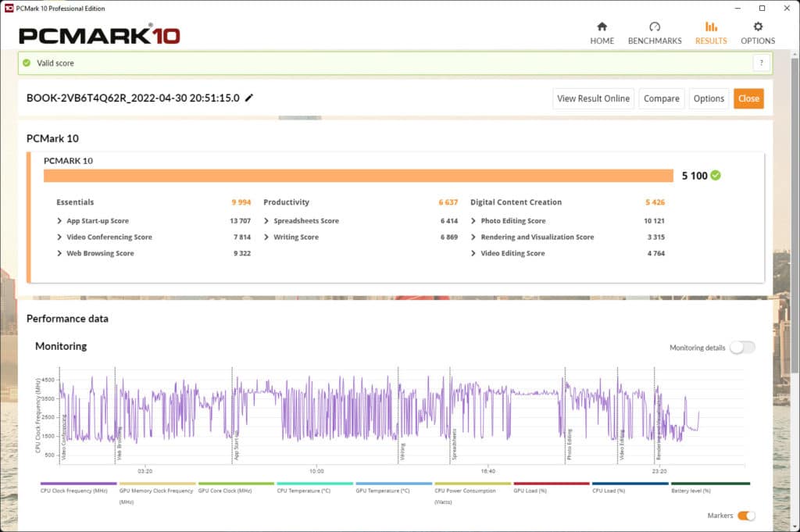The height and width of the screenshot is (532, 800).
Task: Select GPU Temperature legend swatch
Action: (x=394, y=483)
